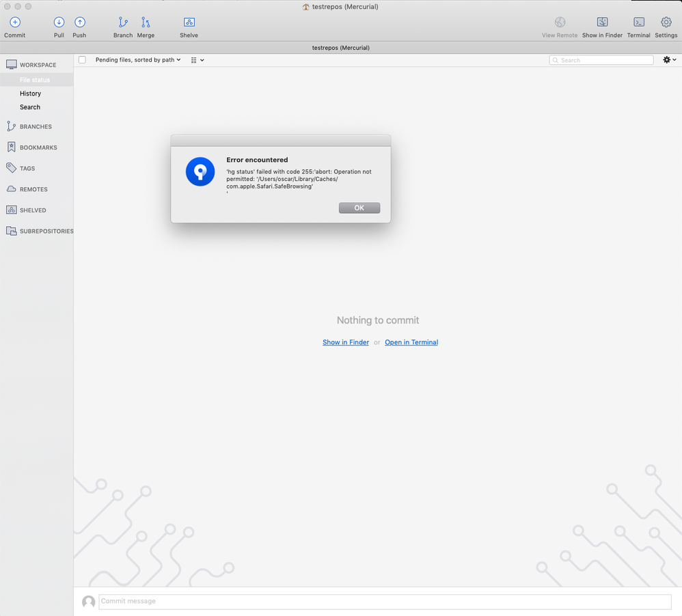Viewport: 682px width, 616px height.
Task: Follow the Show in Finder link
Action: (346, 342)
